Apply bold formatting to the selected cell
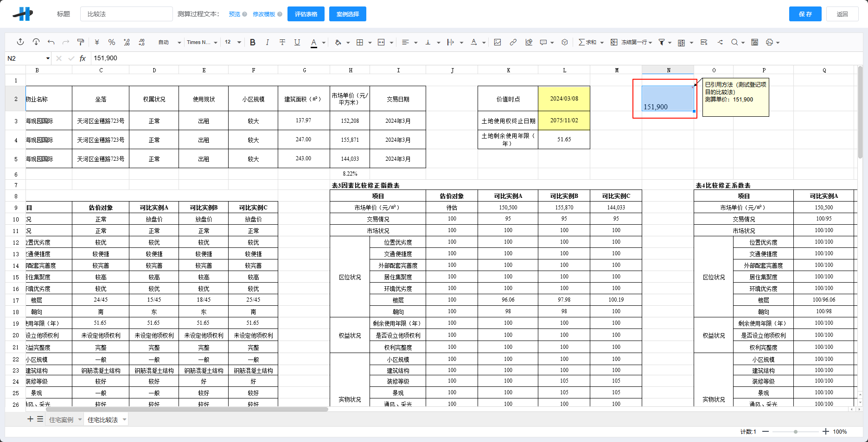The height and width of the screenshot is (442, 868). pyautogui.click(x=252, y=42)
